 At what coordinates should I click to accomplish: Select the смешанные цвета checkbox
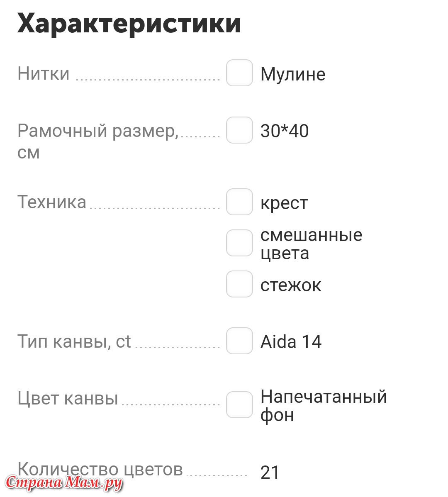[239, 243]
